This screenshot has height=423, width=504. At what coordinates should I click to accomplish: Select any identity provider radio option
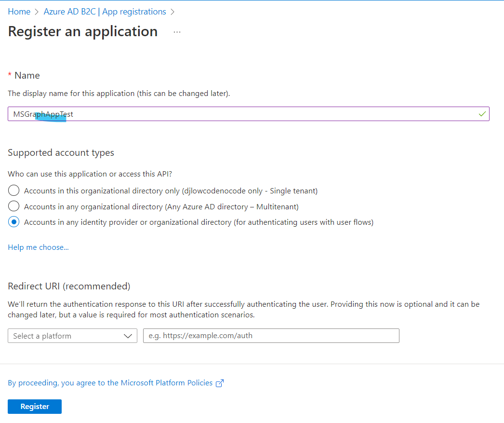click(x=14, y=222)
